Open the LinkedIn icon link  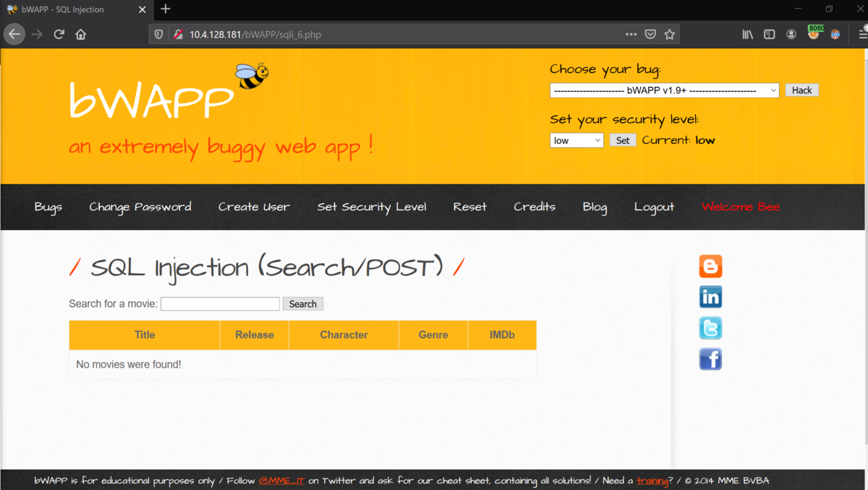(710, 297)
